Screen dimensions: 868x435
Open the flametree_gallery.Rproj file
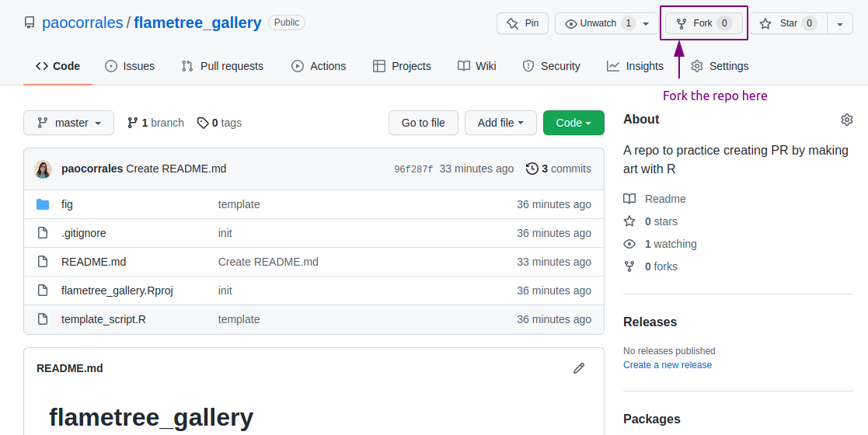click(x=117, y=291)
